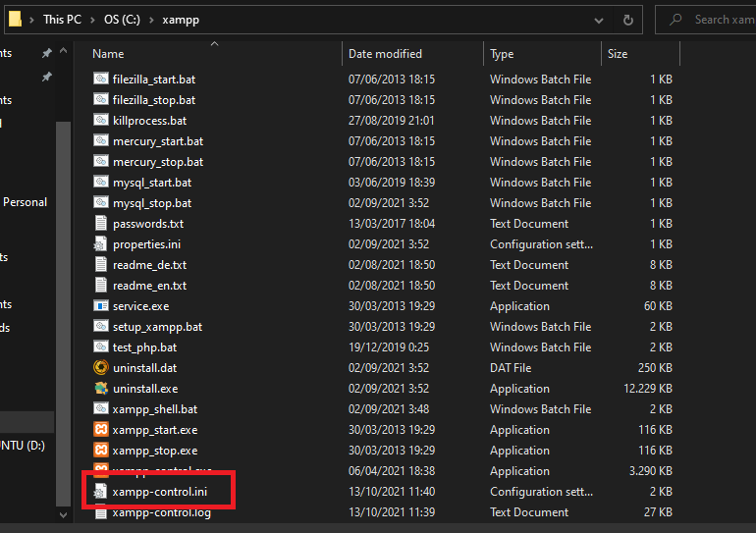Click the uninstall.dat file icon

pos(100,368)
